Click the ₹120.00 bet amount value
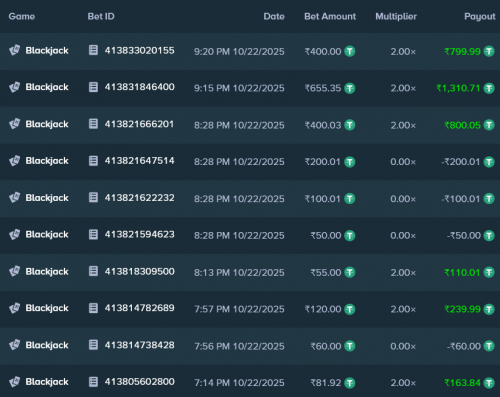 click(x=323, y=309)
